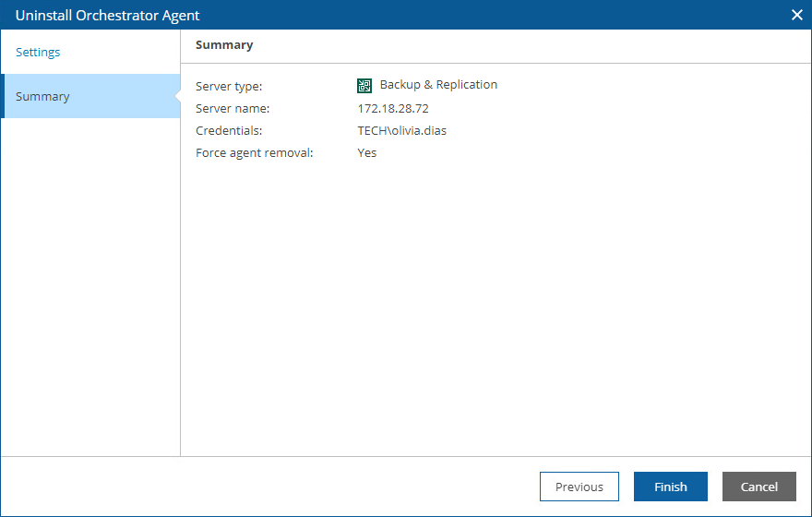The image size is (812, 517).
Task: Click the Yes value for force removal
Action: point(367,153)
